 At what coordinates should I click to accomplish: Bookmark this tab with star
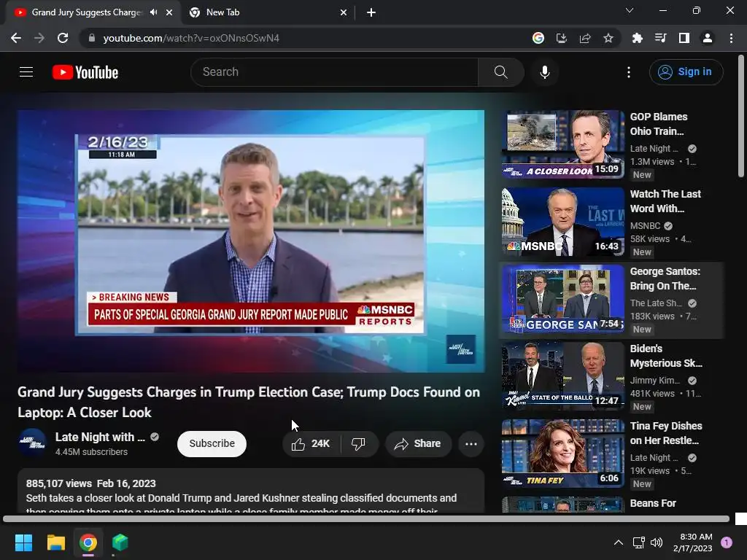(x=608, y=38)
